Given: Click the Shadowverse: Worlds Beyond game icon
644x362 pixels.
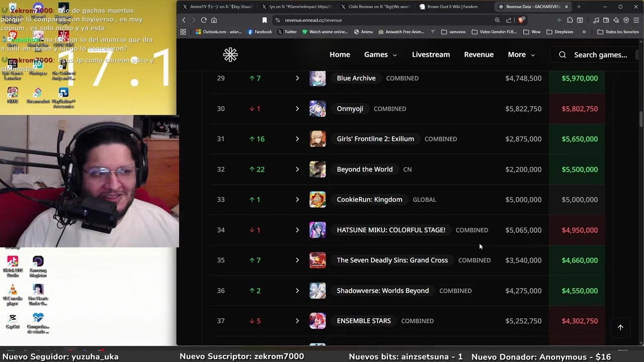Looking at the screenshot, I should [x=317, y=291].
